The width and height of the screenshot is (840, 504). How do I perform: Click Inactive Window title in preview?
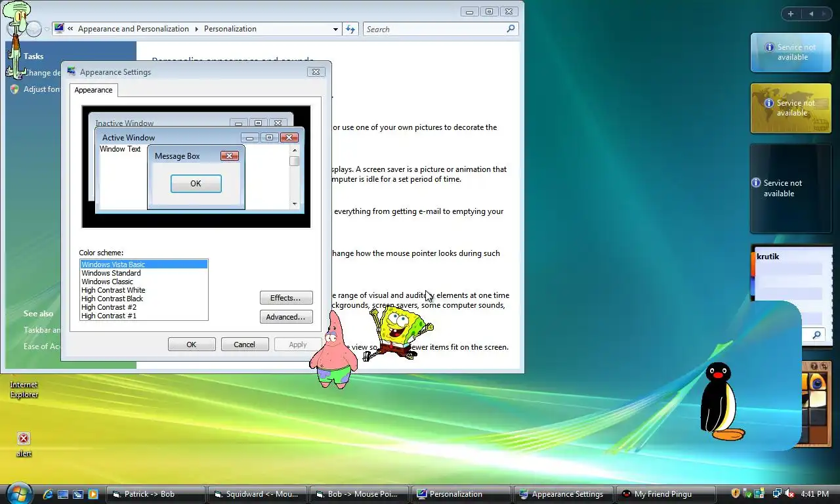click(x=125, y=123)
